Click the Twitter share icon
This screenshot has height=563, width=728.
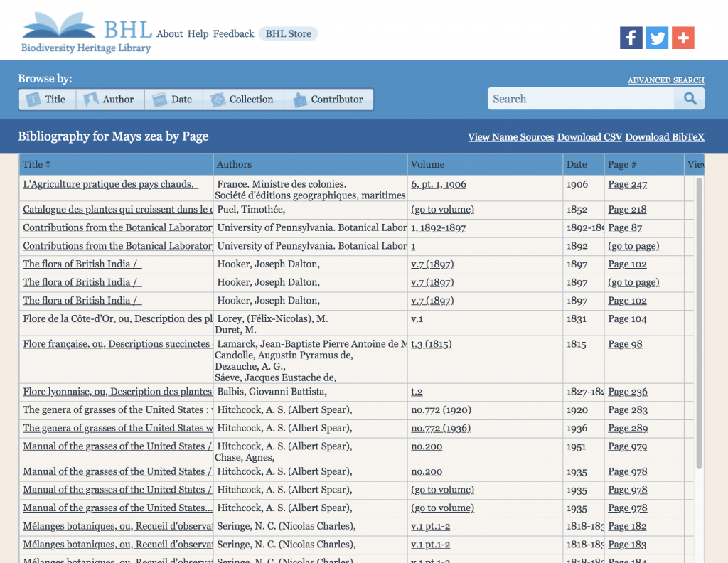[x=657, y=37]
